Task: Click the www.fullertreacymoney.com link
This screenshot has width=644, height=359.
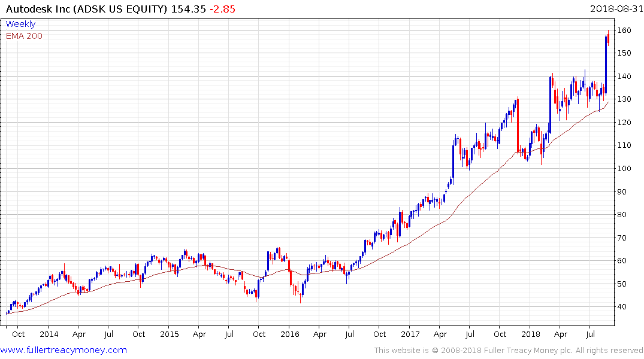Action: [64, 350]
